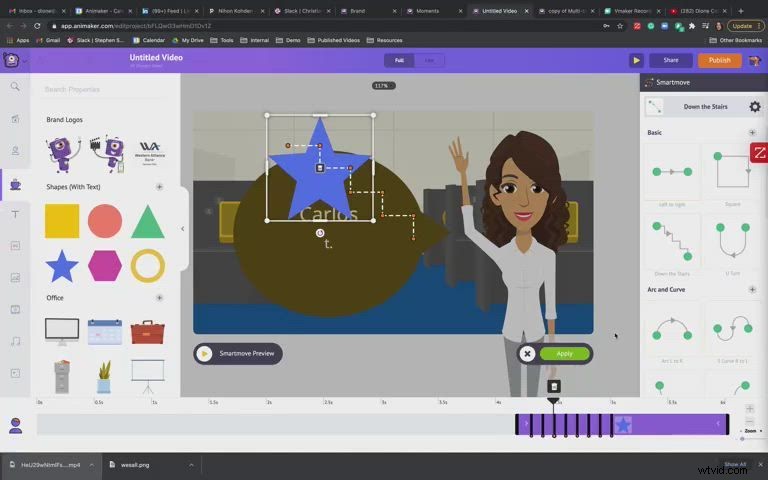
Task: Add the computer monitor office prop
Action: tap(62, 332)
